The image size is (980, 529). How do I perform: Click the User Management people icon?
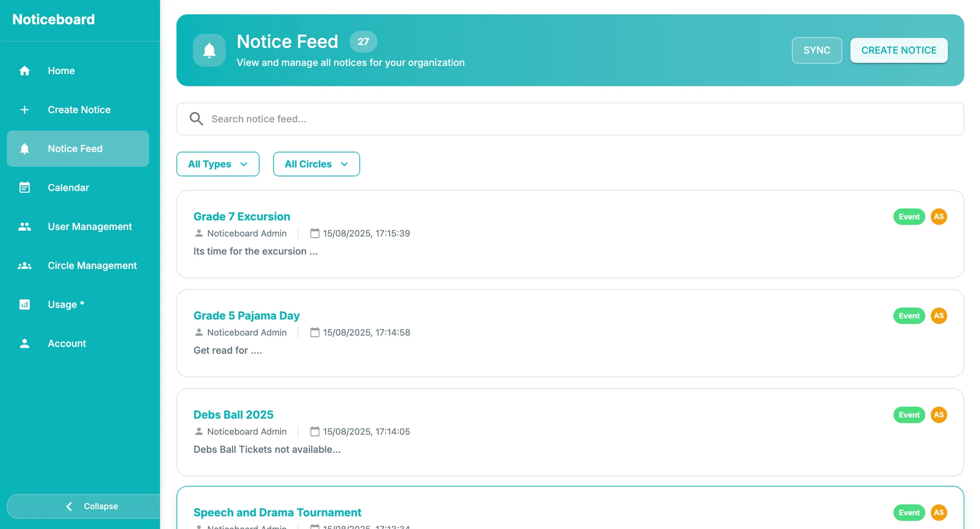[x=24, y=226]
